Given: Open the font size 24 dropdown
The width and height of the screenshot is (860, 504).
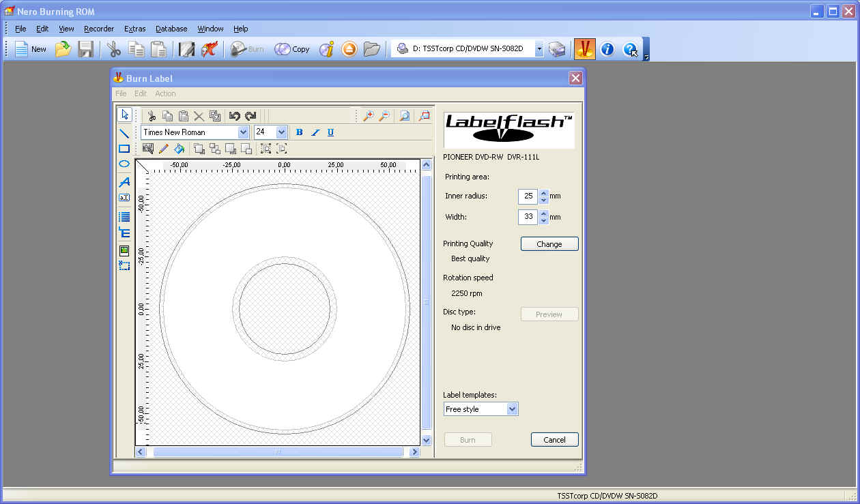Looking at the screenshot, I should [281, 132].
